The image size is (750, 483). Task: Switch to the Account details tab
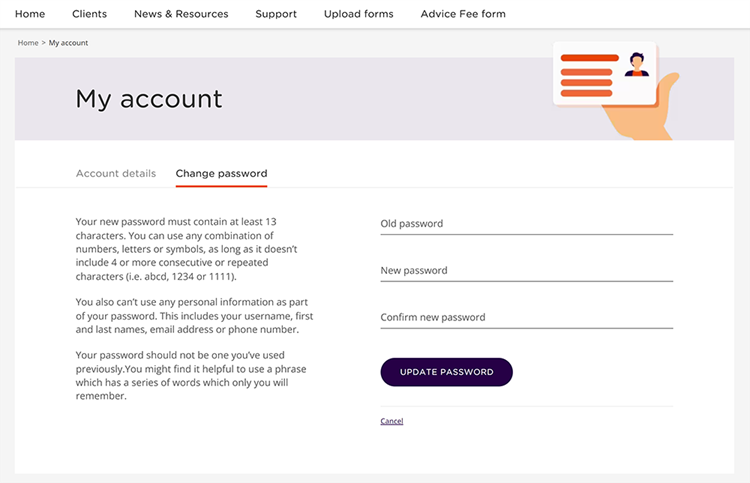116,173
